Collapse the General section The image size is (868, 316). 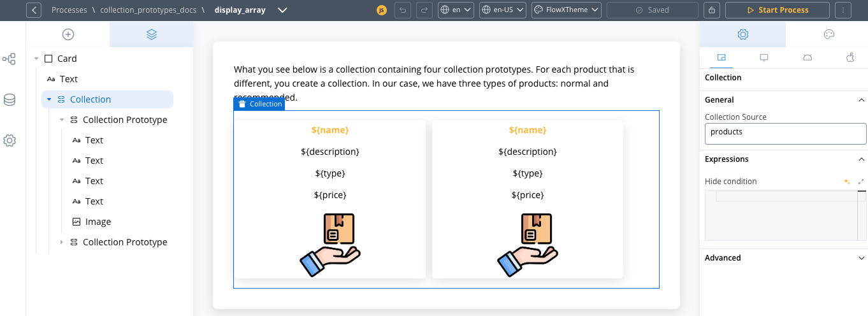pyautogui.click(x=862, y=100)
